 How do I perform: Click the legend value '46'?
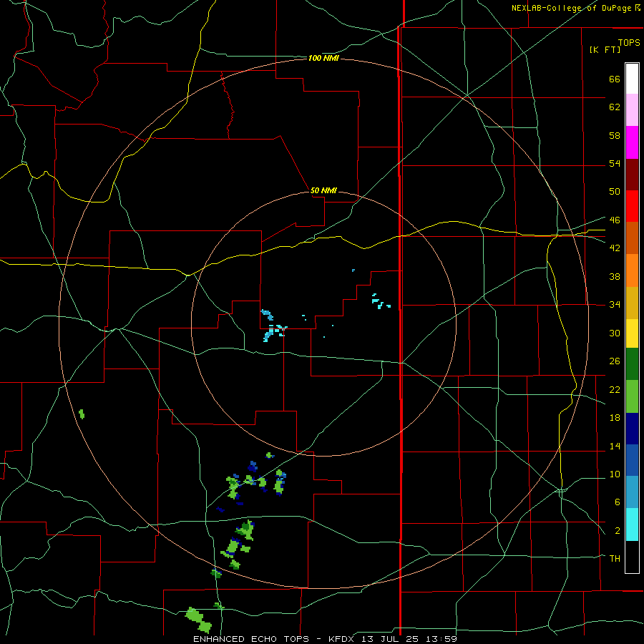(x=615, y=220)
